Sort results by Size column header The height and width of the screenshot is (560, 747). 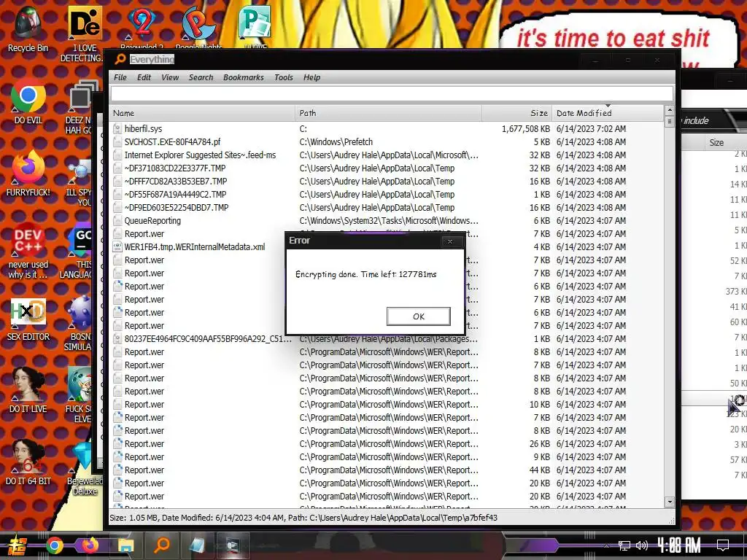(517, 113)
